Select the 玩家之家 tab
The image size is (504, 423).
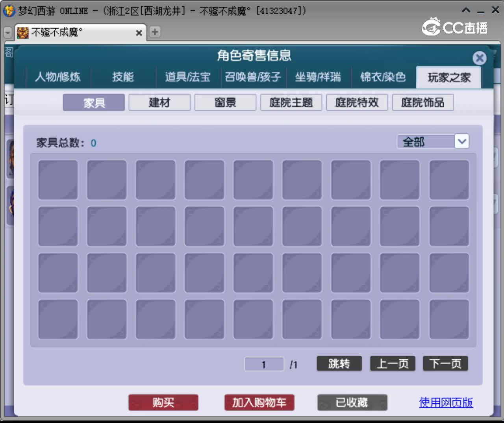(449, 77)
